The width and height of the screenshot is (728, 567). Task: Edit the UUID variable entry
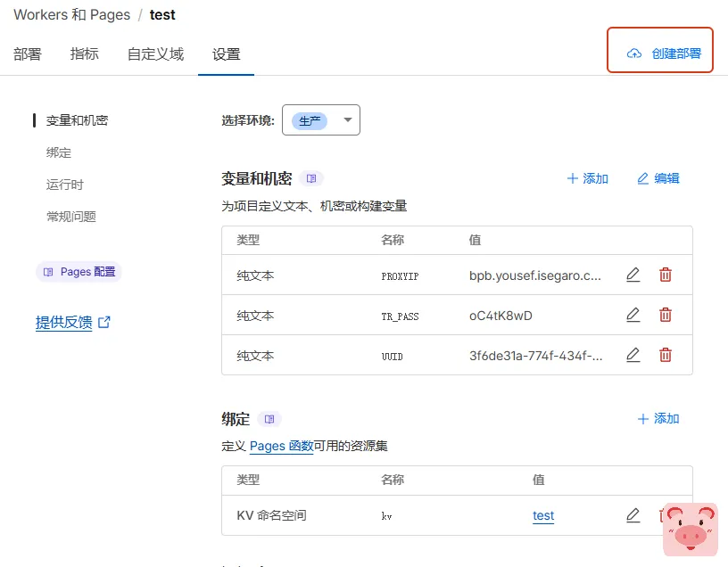pos(633,355)
